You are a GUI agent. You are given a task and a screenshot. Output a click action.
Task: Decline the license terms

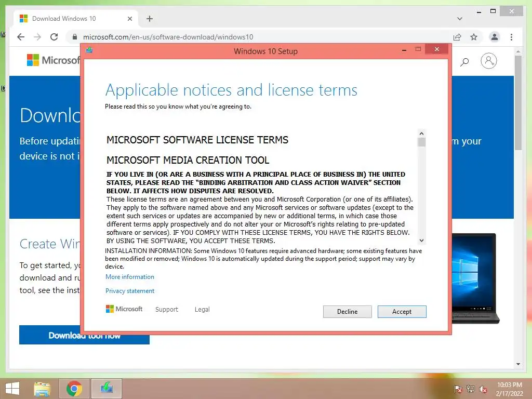347,312
